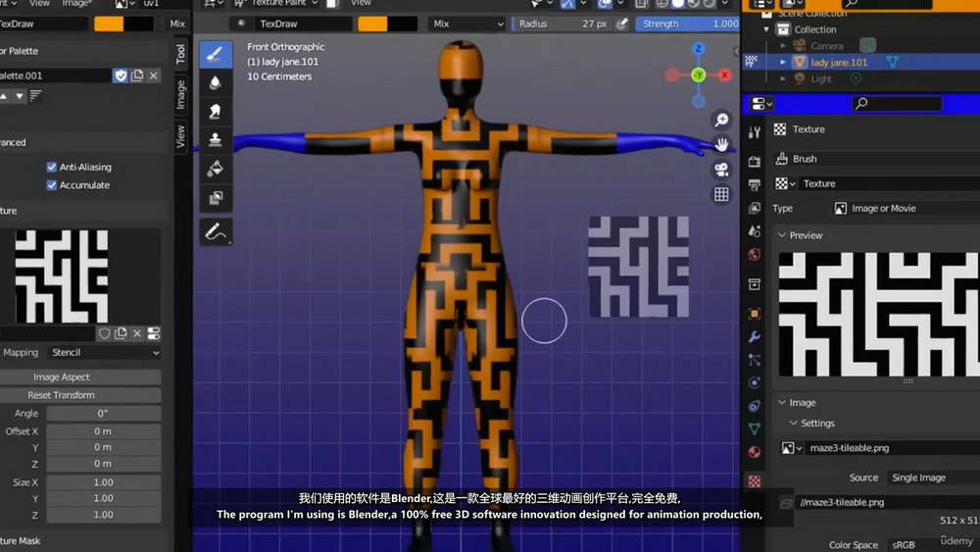This screenshot has width=980, height=552.
Task: Adjust the Radius slider
Action: pos(563,24)
